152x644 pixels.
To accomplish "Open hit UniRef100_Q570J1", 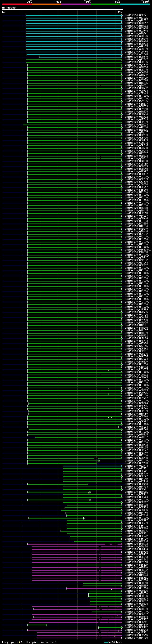I will click(x=137, y=18).
